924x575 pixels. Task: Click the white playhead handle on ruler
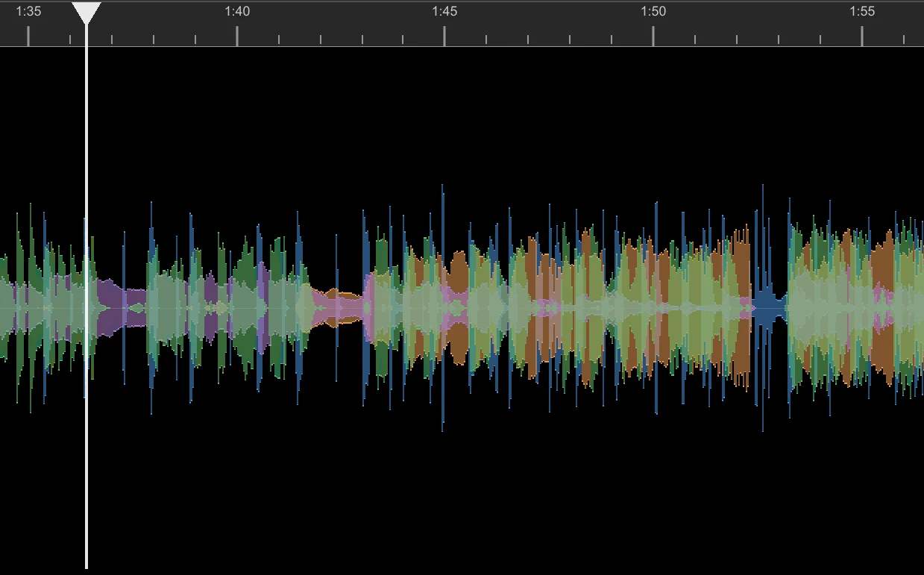[87, 13]
